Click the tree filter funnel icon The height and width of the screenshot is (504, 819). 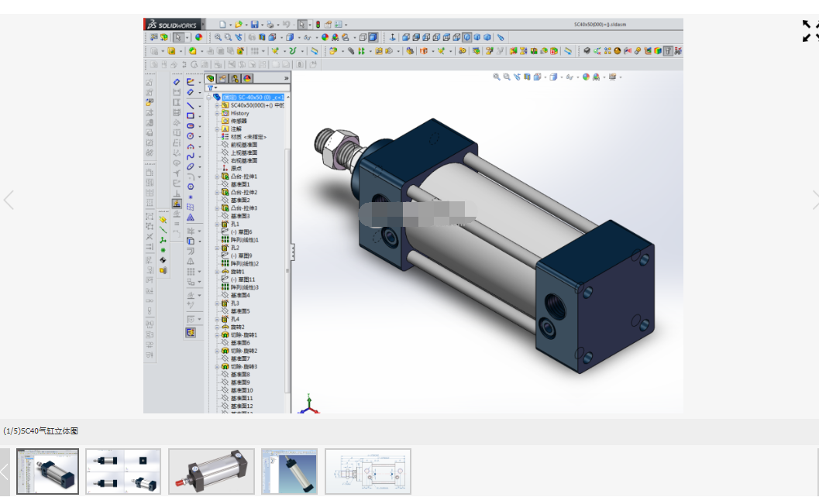(211, 88)
